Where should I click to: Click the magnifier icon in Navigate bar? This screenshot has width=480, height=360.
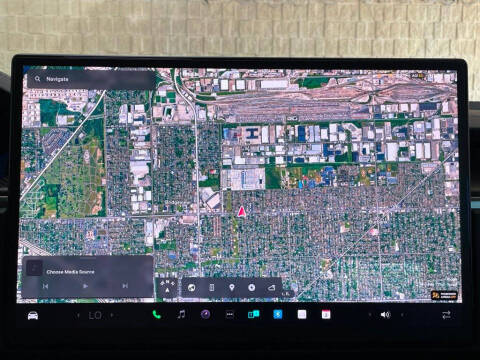coord(37,79)
